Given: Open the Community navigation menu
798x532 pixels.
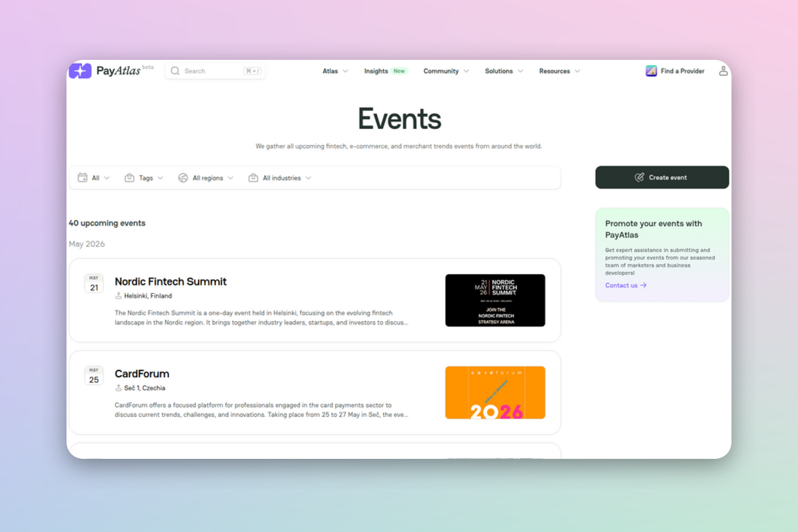Looking at the screenshot, I should click(446, 71).
